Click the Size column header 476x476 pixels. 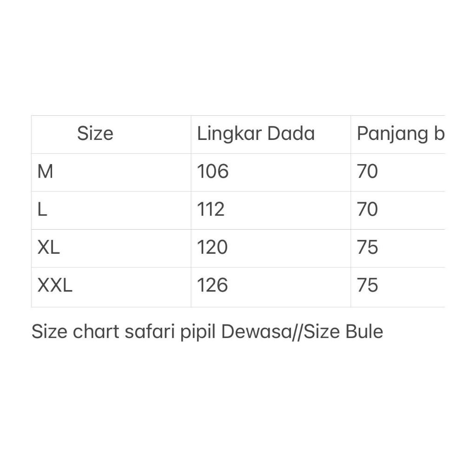(95, 134)
